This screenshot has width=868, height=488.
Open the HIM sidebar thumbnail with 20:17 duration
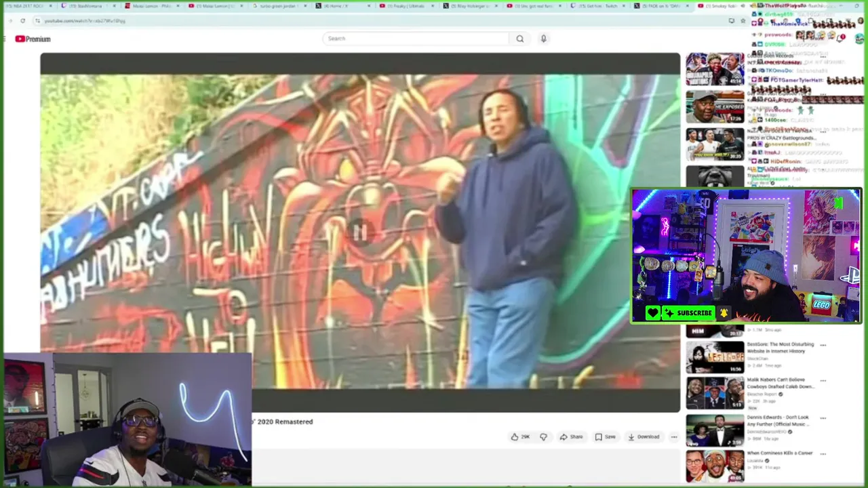coord(715,331)
